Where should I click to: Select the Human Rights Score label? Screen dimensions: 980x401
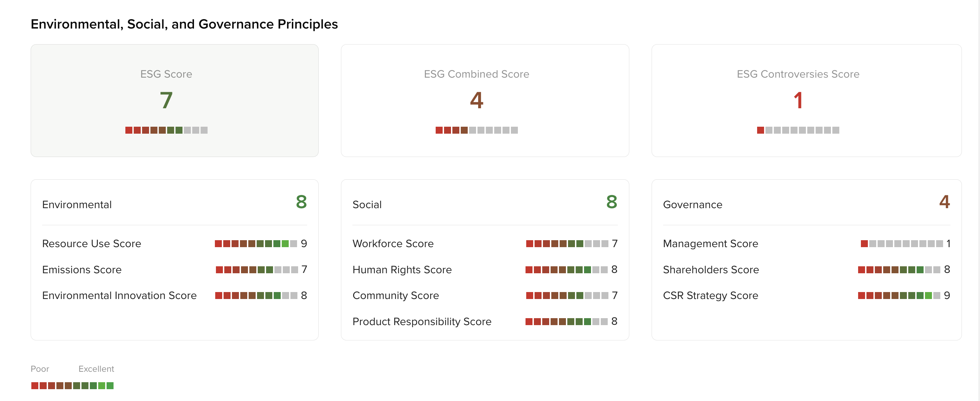pos(402,269)
